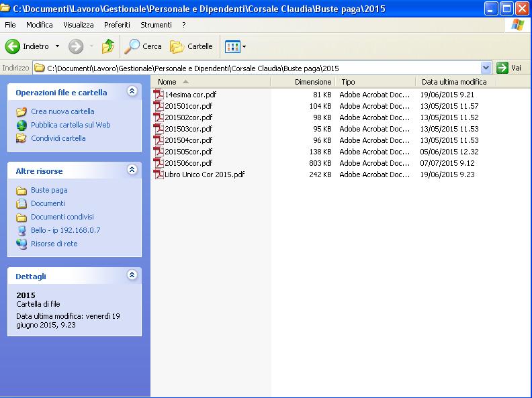
Task: Collapse the Altre risorse panel
Action: (x=132, y=170)
